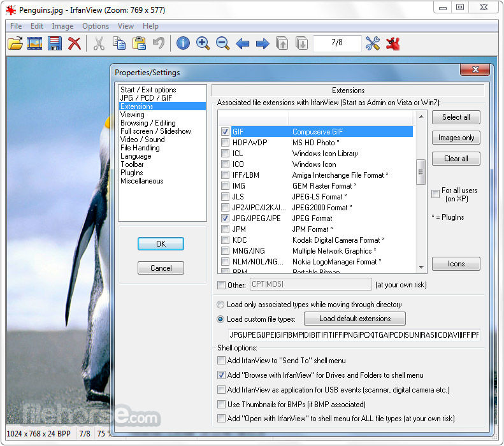Viewport: 504px width, 446px height.
Task: Click the Zoom in magnifier icon
Action: pyautogui.click(x=203, y=43)
